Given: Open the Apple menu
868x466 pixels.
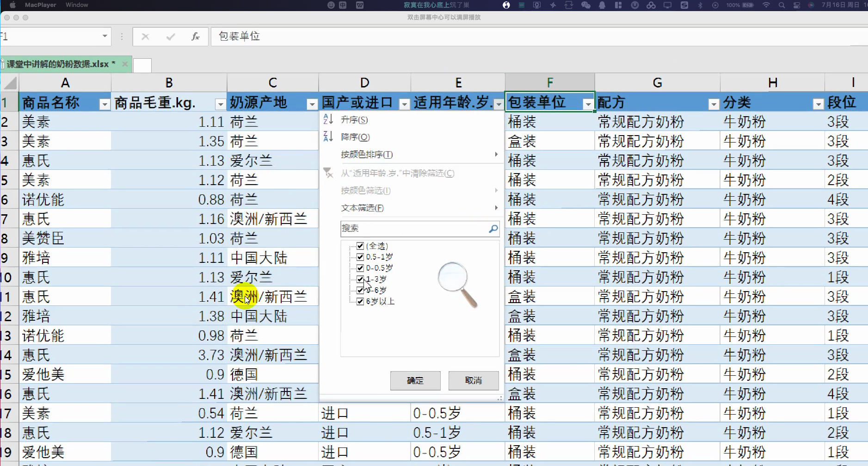Looking at the screenshot, I should [x=12, y=5].
